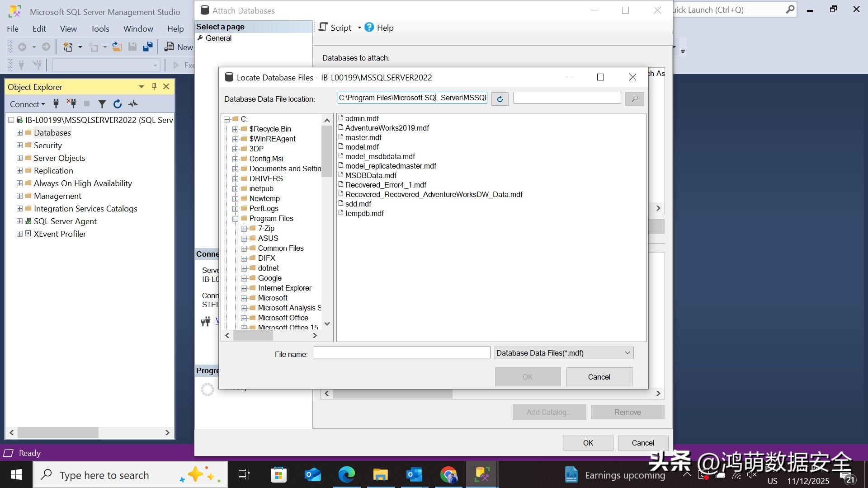This screenshot has width=868, height=488.
Task: Pin the Object Explorer panel
Action: pos(154,87)
